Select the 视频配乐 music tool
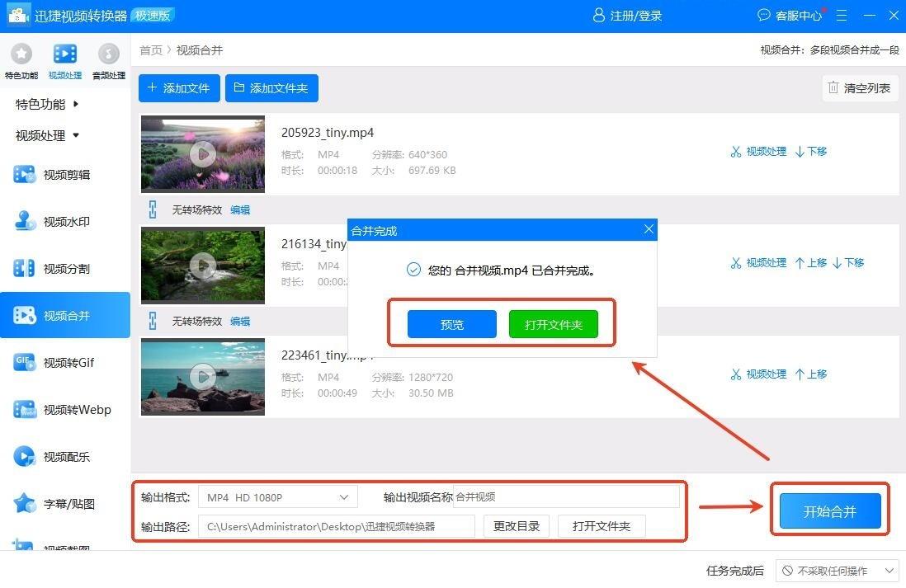906x588 pixels. [65, 457]
